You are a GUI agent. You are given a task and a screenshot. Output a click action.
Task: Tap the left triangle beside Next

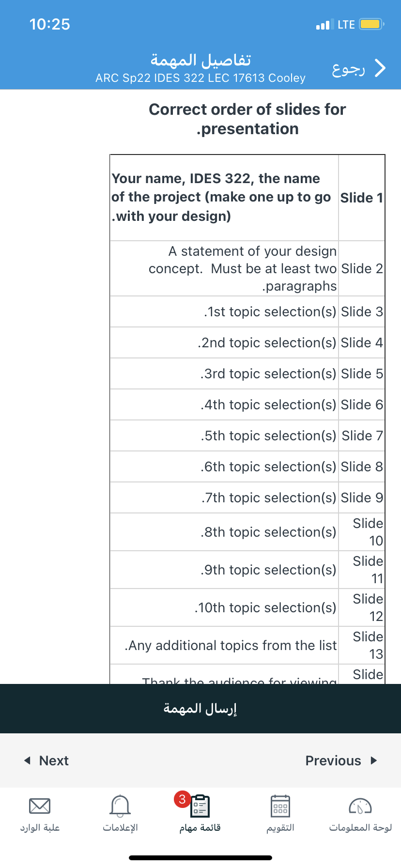point(27,760)
